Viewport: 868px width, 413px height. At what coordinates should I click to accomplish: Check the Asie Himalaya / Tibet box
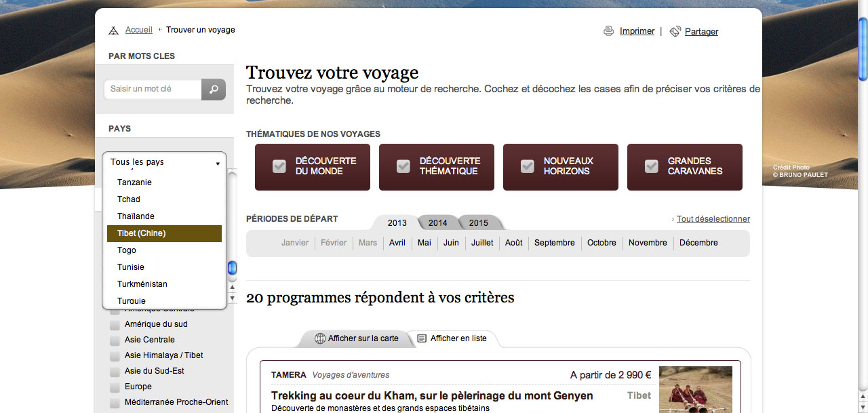click(115, 356)
